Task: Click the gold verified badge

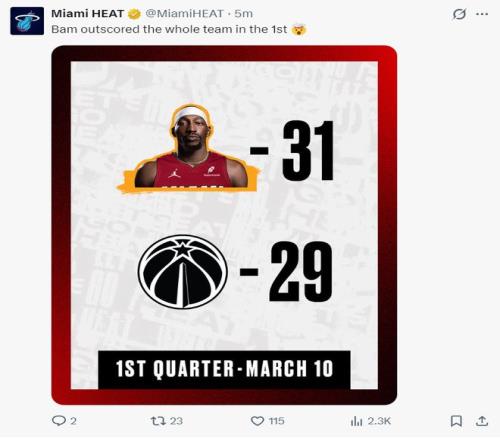Action: pyautogui.click(x=134, y=14)
